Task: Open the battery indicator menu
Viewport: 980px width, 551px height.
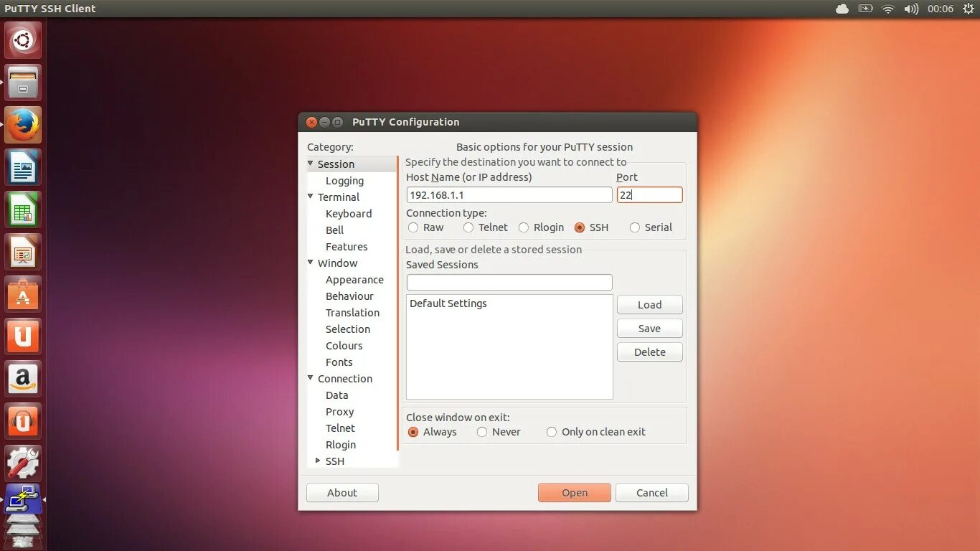Action: [x=865, y=9]
